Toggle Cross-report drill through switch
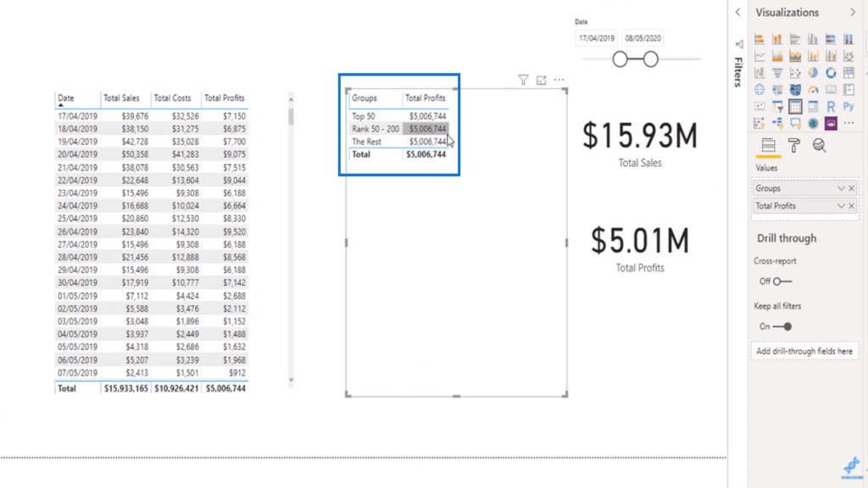The height and width of the screenshot is (488, 868). (x=782, y=281)
